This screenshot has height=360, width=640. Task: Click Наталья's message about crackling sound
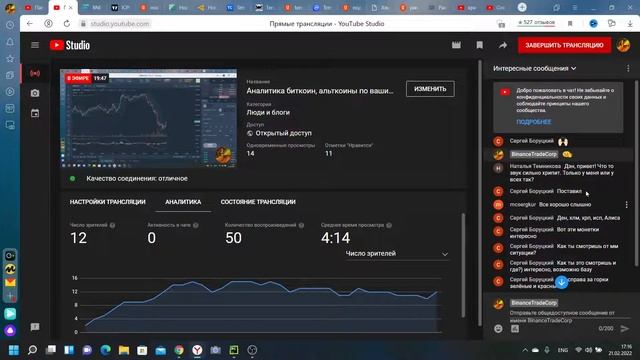[562, 173]
